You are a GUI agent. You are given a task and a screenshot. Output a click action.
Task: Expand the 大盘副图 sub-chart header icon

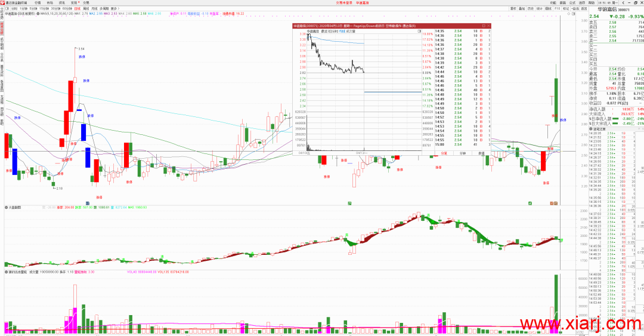(x=6, y=207)
